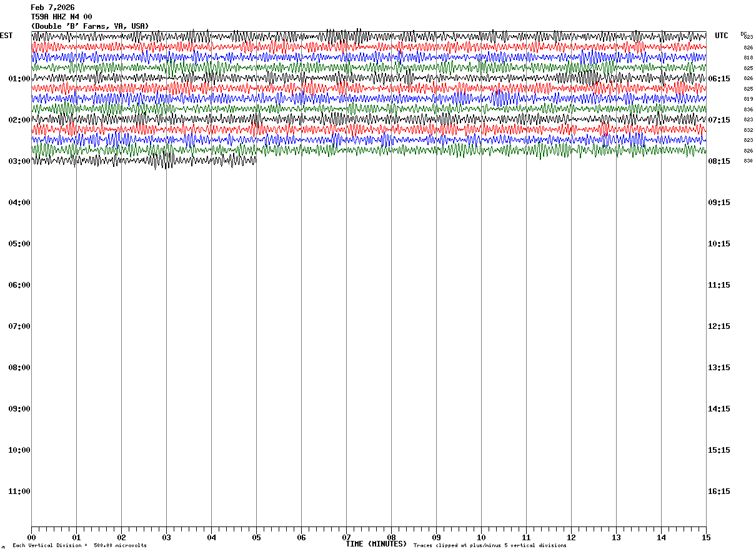Click the location text "(Double 'B' Farms, VA, USA)"

(x=90, y=26)
